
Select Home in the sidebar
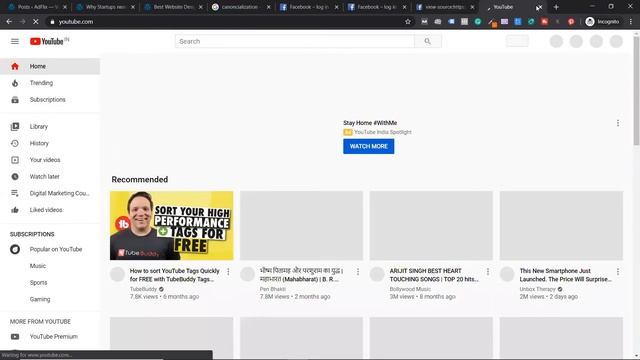click(x=50, y=66)
